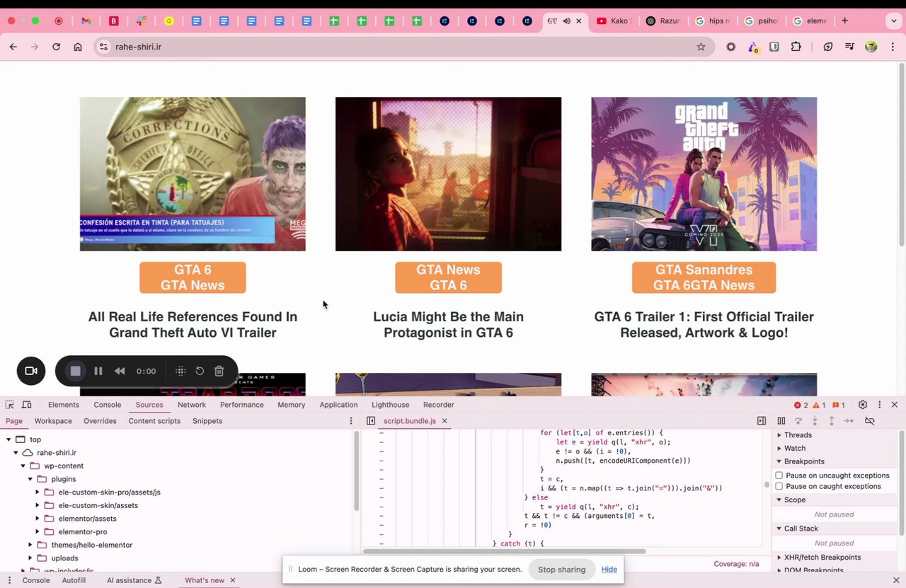Click the Hide link in sharing bar

pos(609,570)
